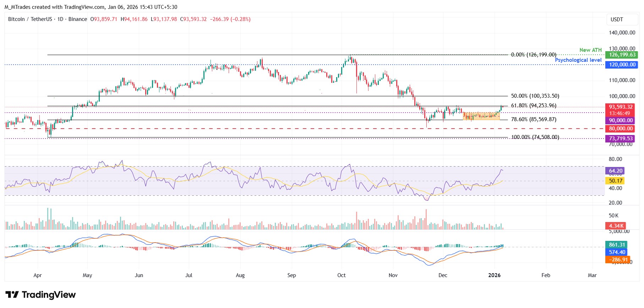Screen dimensions: 644x308
Task: Click the purple 90,000.00 price level label
Action: pos(621,120)
